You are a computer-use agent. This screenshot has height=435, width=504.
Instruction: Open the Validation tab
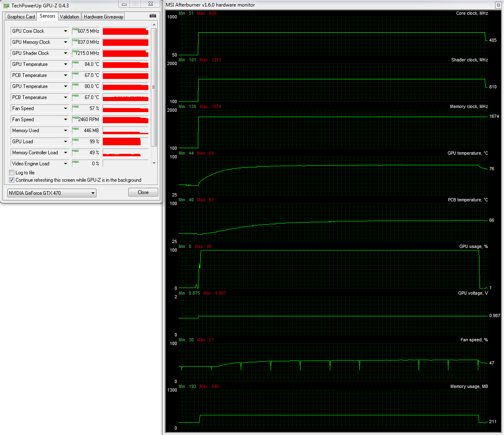pyautogui.click(x=69, y=17)
